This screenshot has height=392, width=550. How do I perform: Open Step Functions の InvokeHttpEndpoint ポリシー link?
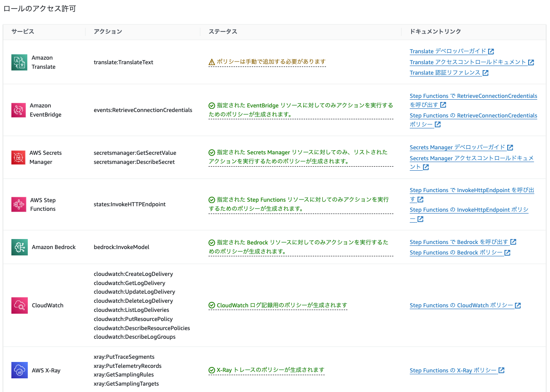click(x=469, y=214)
